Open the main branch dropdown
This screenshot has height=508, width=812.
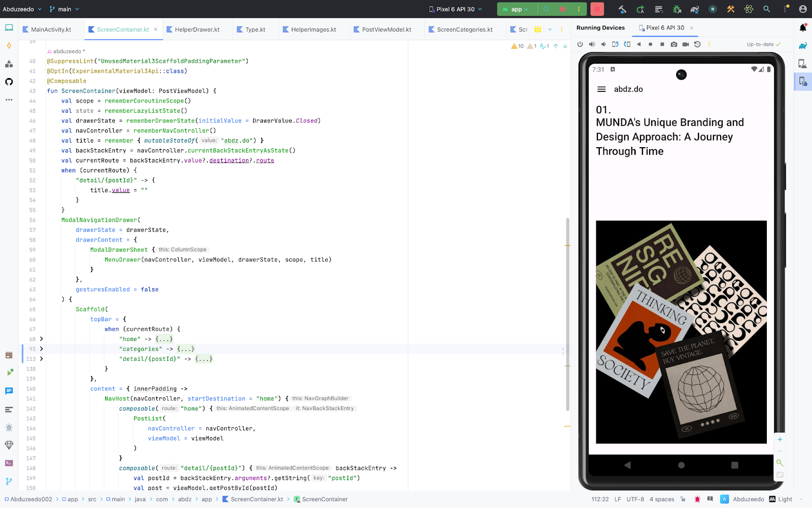(64, 9)
